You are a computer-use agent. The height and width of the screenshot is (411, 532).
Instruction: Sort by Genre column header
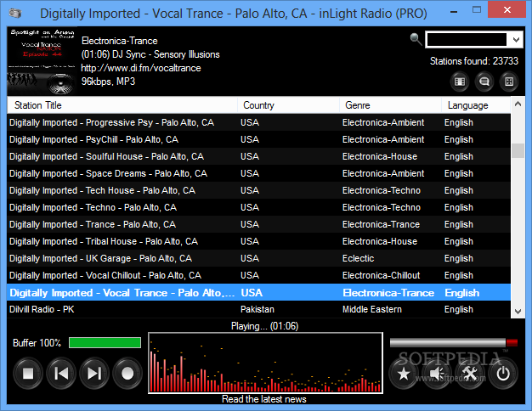click(390, 105)
